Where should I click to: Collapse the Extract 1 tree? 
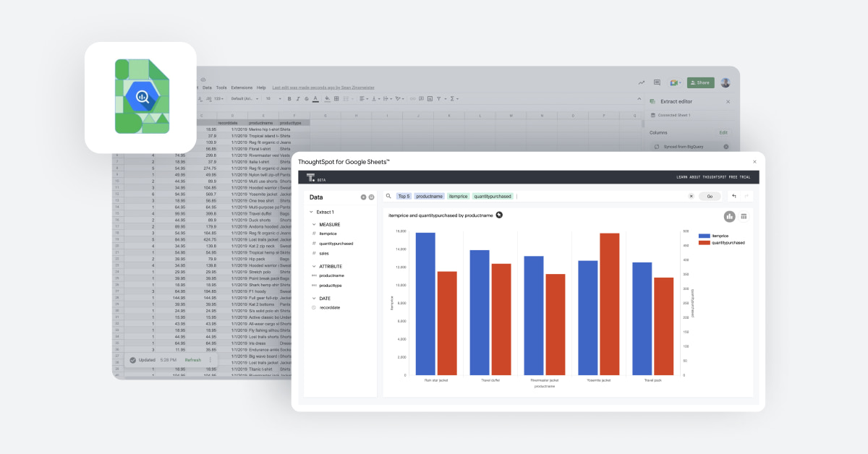point(311,212)
